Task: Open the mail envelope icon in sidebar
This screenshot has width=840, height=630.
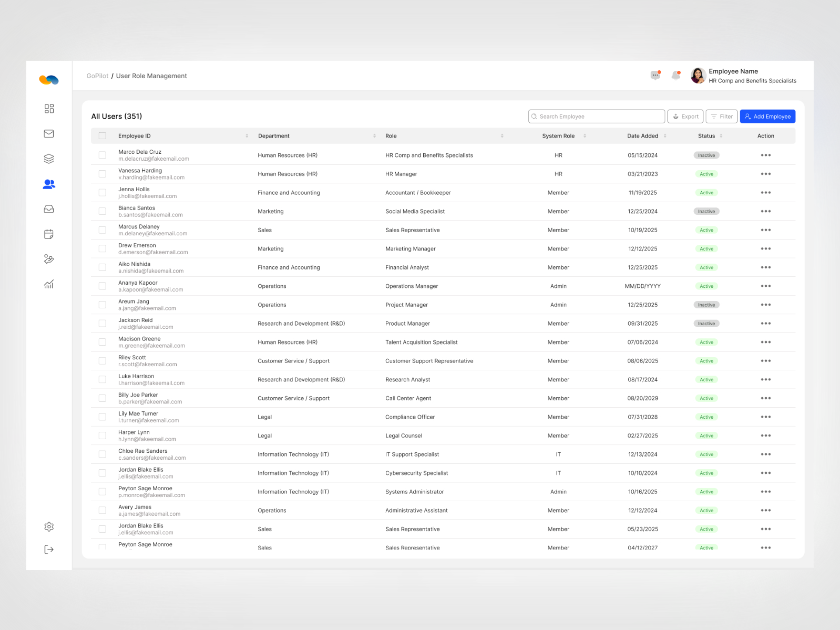Action: point(49,134)
